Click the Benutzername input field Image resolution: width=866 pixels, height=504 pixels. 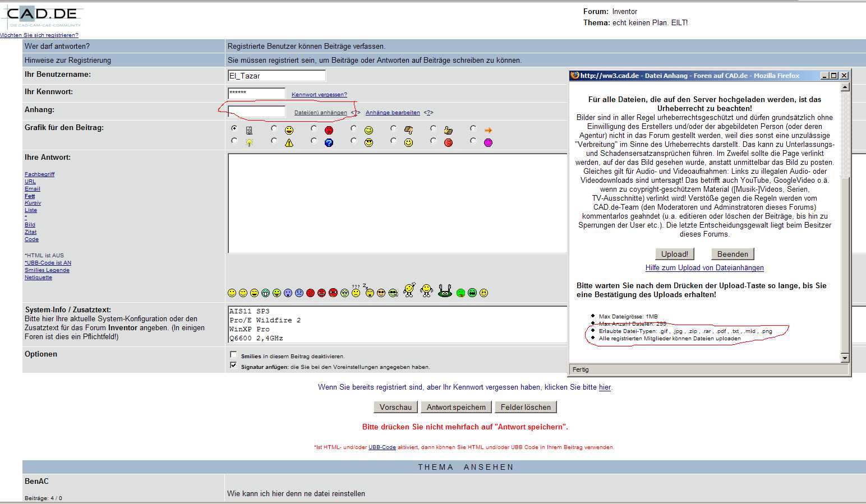pyautogui.click(x=277, y=76)
